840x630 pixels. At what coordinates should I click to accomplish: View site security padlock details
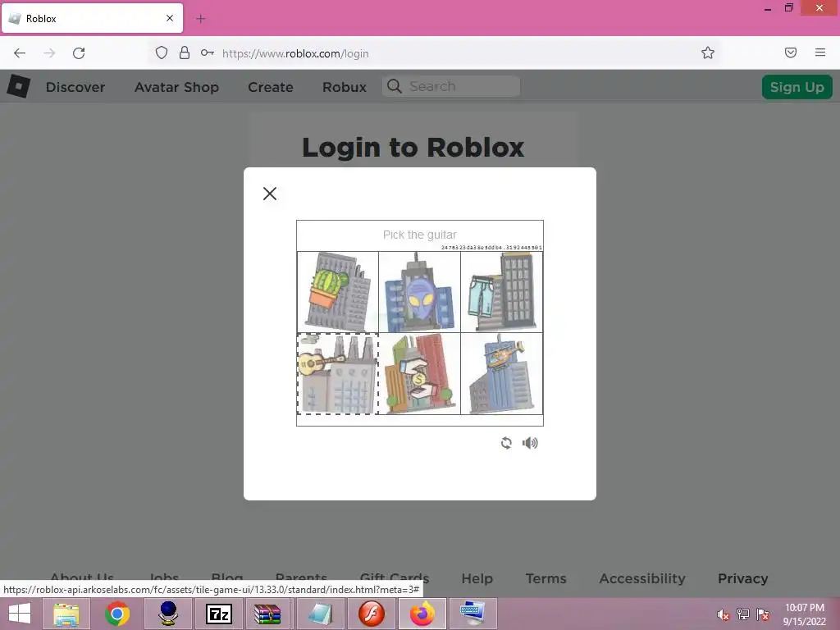pyautogui.click(x=185, y=52)
